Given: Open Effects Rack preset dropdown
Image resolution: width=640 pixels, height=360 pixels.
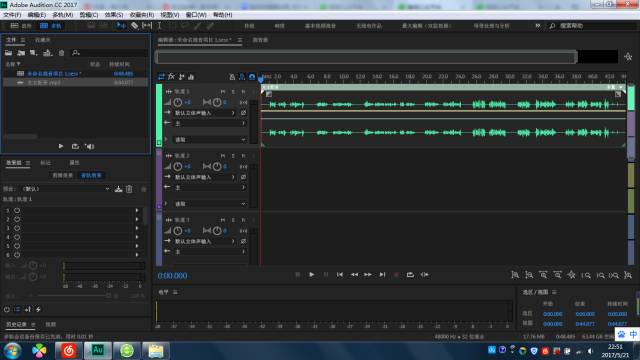Looking at the screenshot, I should [66, 189].
